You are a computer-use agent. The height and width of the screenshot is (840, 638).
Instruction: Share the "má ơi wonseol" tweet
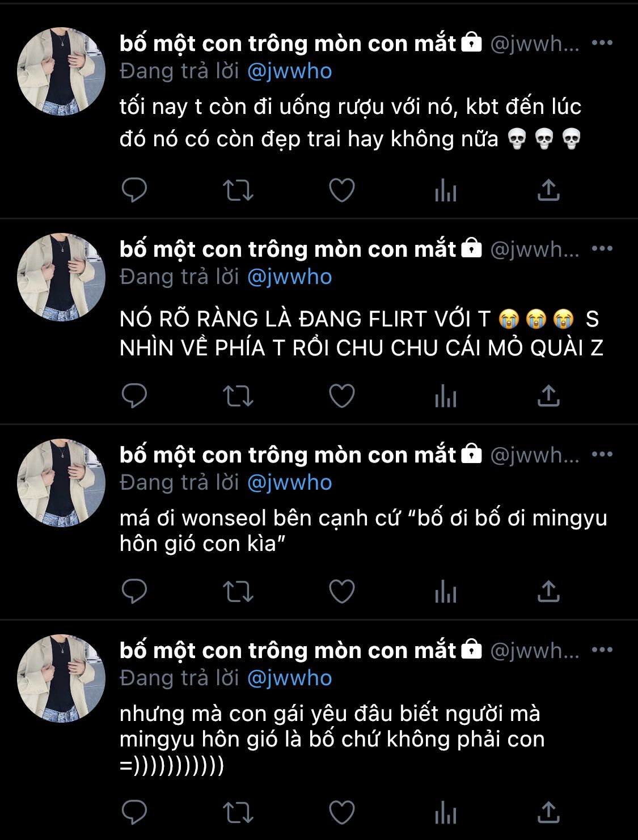548,592
